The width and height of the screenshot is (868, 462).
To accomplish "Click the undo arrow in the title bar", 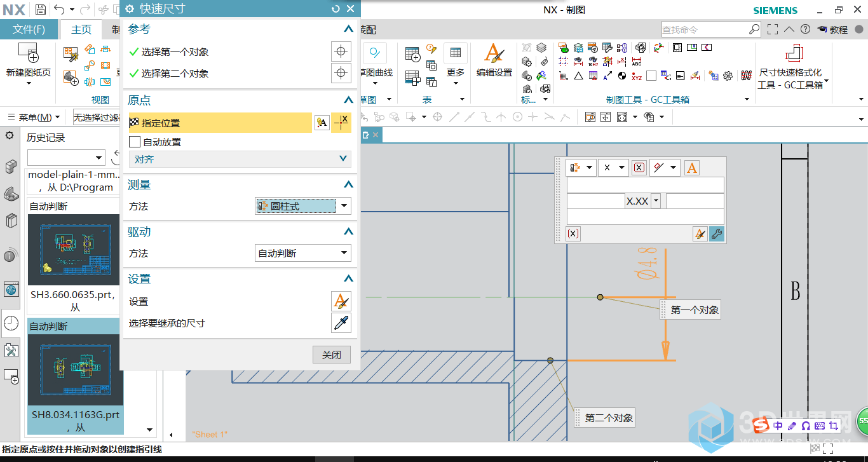I will pyautogui.click(x=59, y=10).
